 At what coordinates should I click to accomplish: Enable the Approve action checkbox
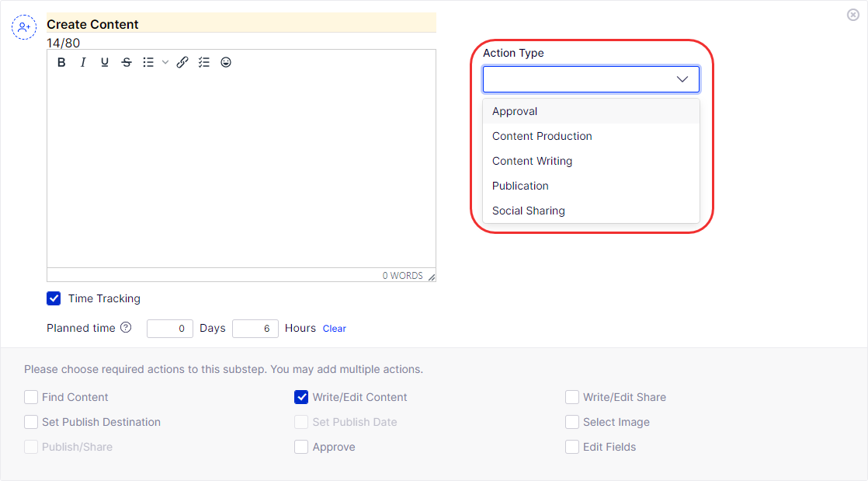pos(301,447)
